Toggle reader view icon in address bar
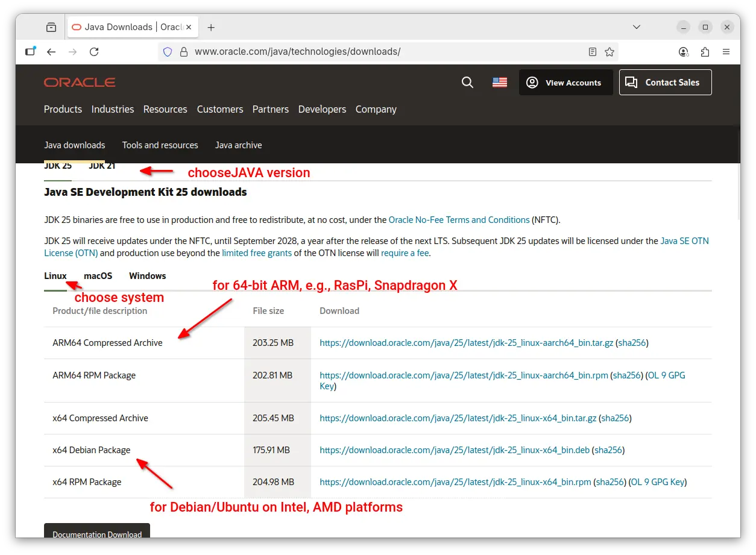The height and width of the screenshot is (555, 756). click(593, 52)
